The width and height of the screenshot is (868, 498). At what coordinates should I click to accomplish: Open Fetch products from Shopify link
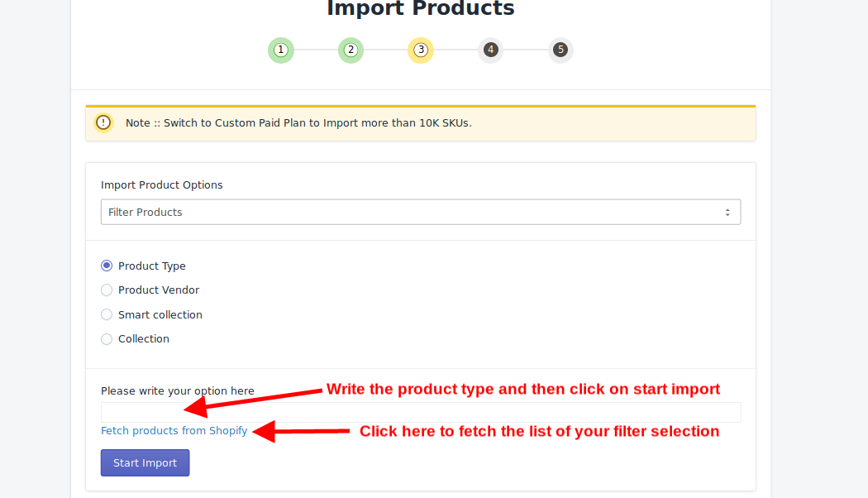click(x=174, y=430)
